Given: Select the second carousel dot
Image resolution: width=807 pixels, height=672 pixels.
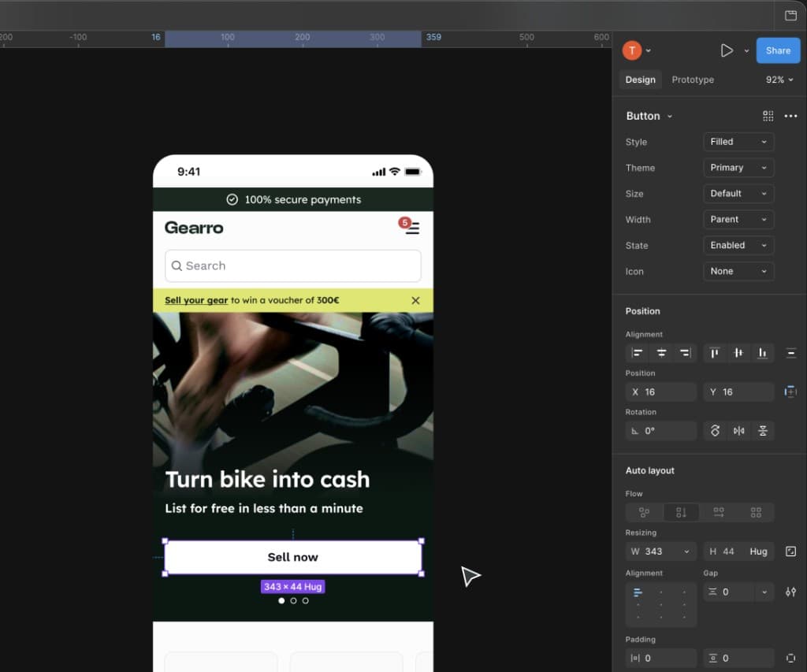Looking at the screenshot, I should (x=293, y=600).
